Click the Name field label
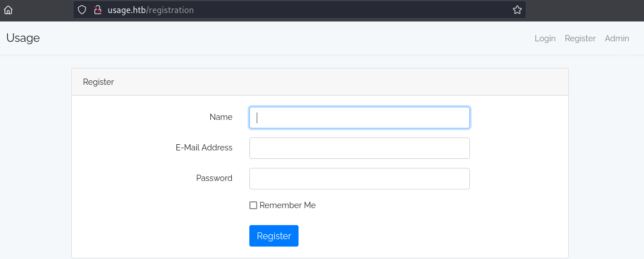Viewport: 644px width, 259px height. point(221,117)
